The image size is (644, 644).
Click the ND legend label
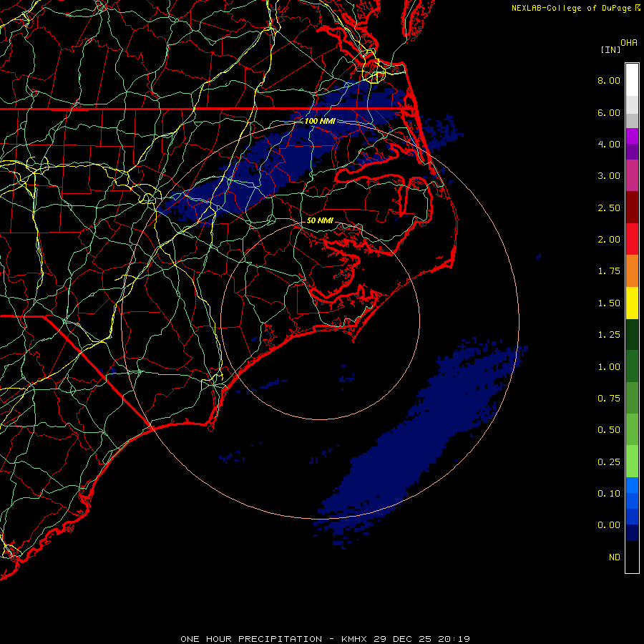pos(615,557)
